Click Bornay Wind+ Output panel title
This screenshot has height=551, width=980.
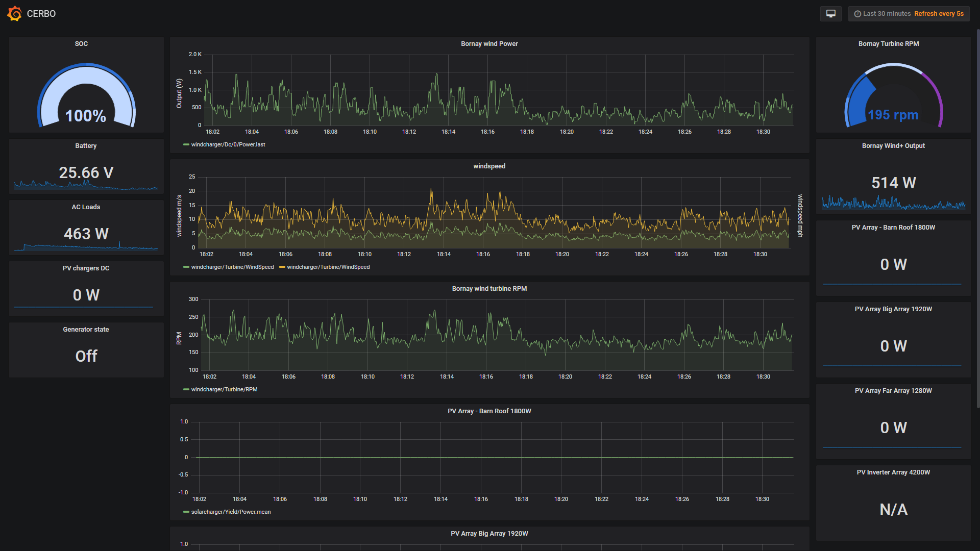point(893,146)
